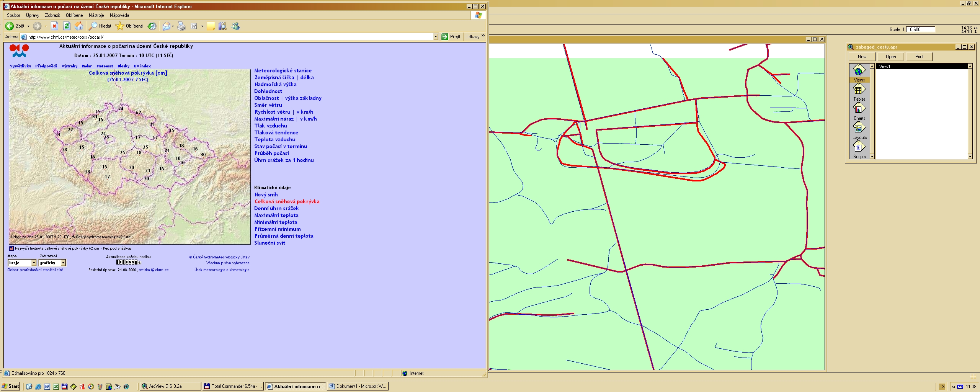Edit page with the Word icon
The width and height of the screenshot is (980, 392).
click(194, 26)
